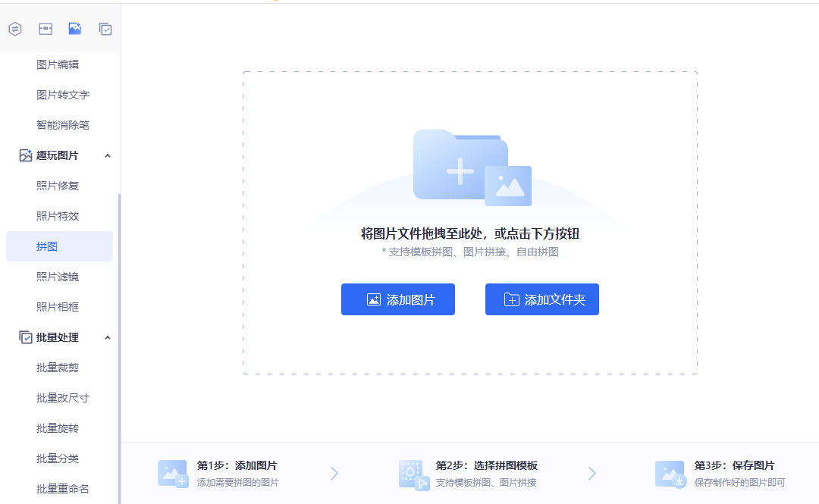Screen dimensions: 819x504
Task: Click the 第2步：选择拼图模板 step title
Action: click(487, 465)
